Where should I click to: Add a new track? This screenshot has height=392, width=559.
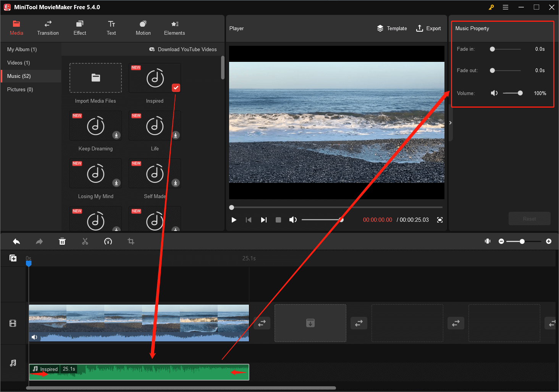[13, 258]
